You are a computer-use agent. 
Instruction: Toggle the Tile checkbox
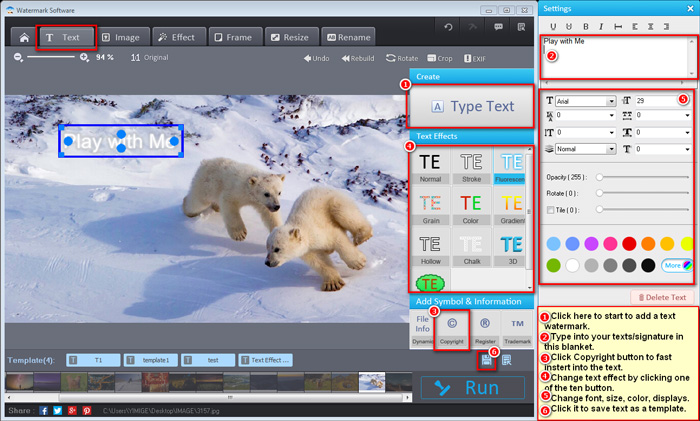(x=549, y=209)
